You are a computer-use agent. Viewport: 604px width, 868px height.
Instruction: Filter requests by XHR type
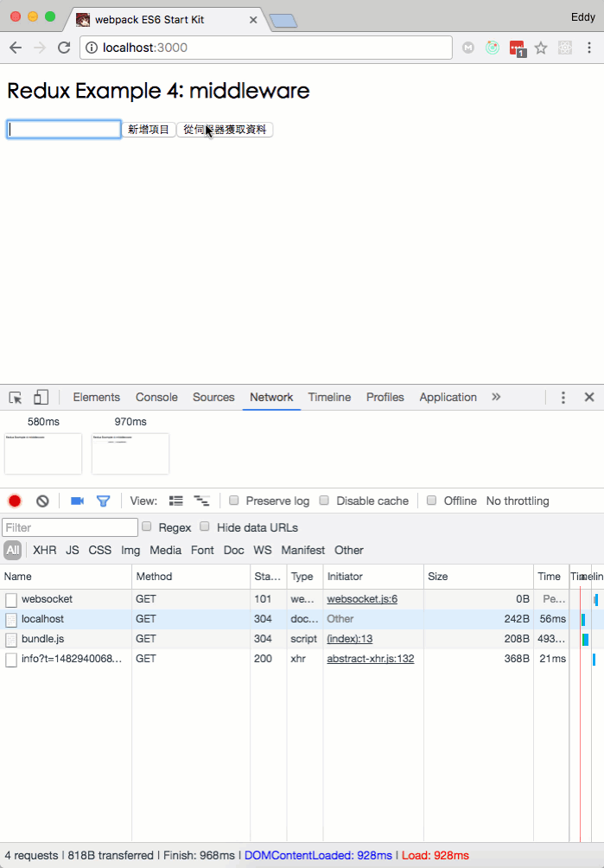44,550
